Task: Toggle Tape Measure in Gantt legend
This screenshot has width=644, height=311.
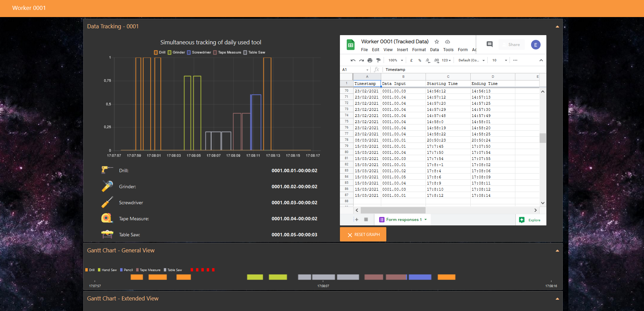Action: 148,270
